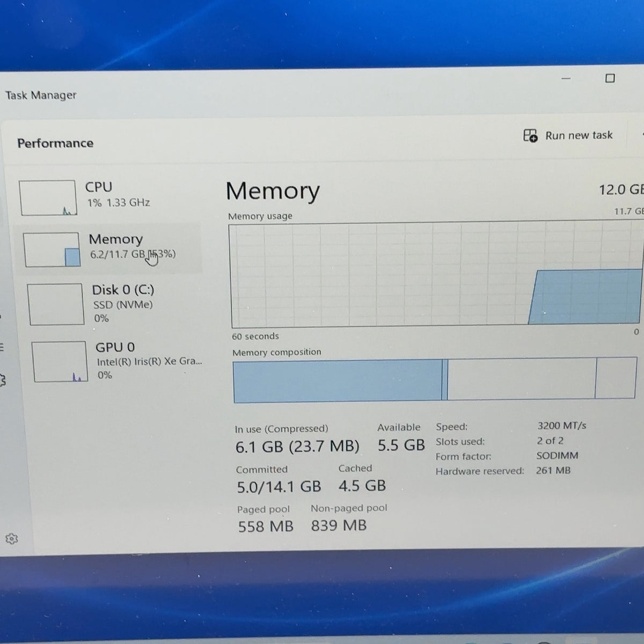Open the Services puzzle-piece icon in the navigation rail

(x=2, y=380)
